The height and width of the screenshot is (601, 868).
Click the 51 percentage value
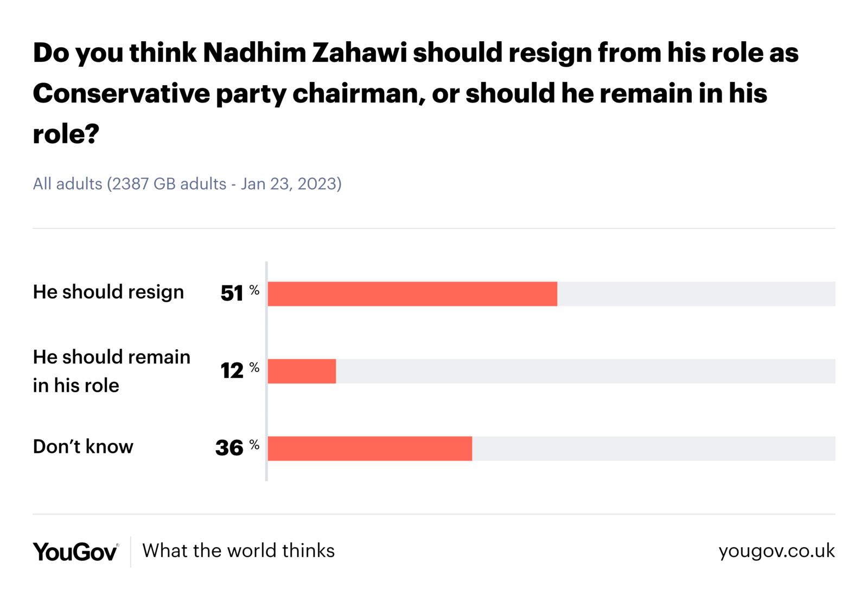[x=232, y=293]
